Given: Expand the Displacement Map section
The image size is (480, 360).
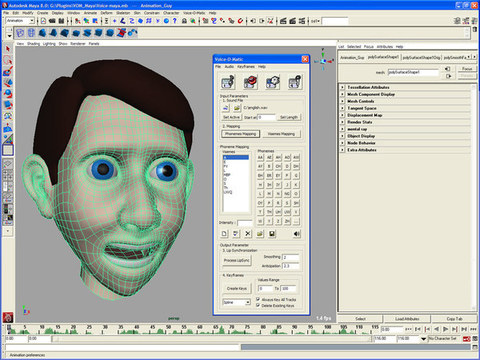Looking at the screenshot, I should 342,115.
